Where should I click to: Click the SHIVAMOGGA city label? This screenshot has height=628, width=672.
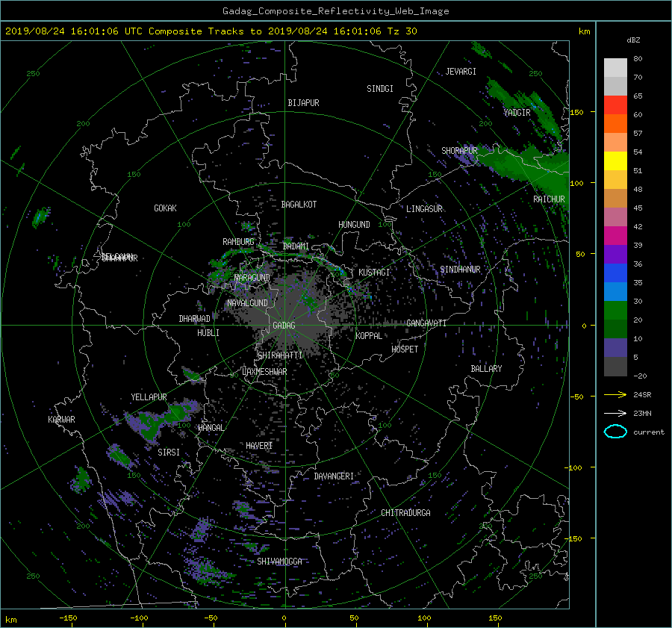tap(279, 562)
